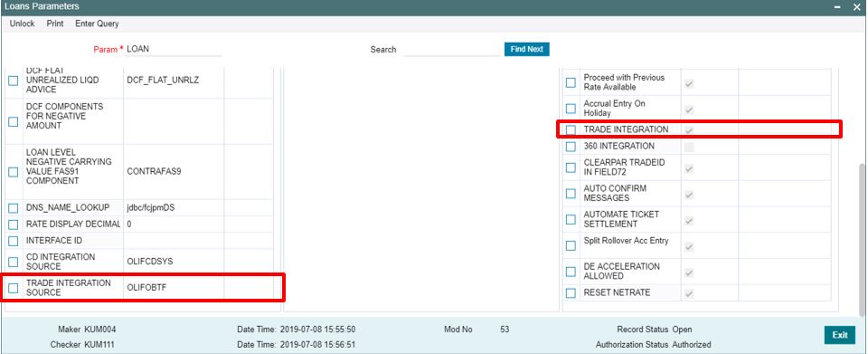This screenshot has height=354, width=868.
Task: Click the OLIFOBTF value cell
Action: [174, 288]
